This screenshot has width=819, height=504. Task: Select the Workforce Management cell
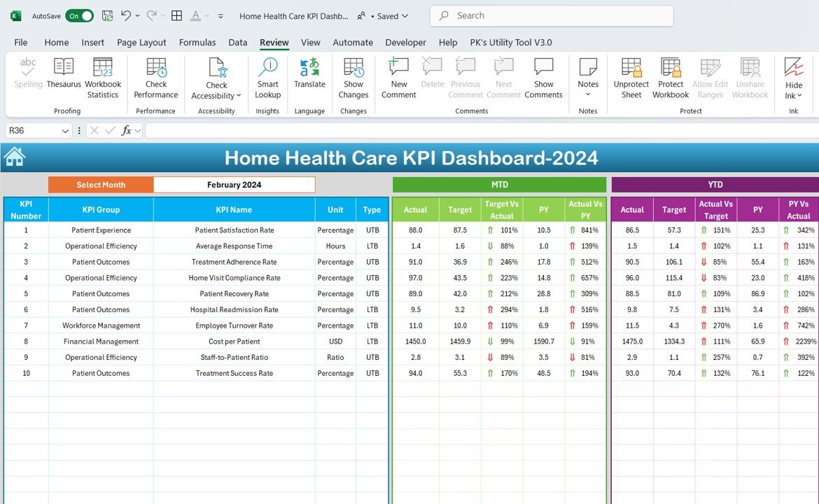point(101,326)
